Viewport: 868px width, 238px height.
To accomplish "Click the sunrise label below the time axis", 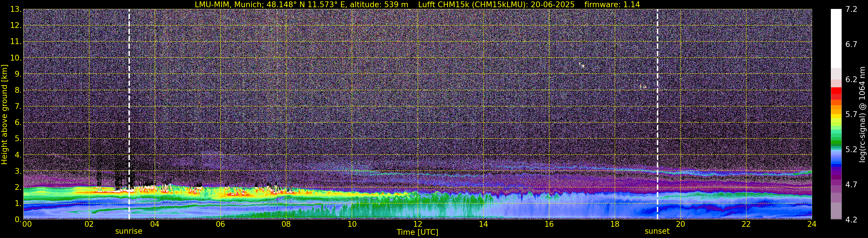I will (x=129, y=231).
